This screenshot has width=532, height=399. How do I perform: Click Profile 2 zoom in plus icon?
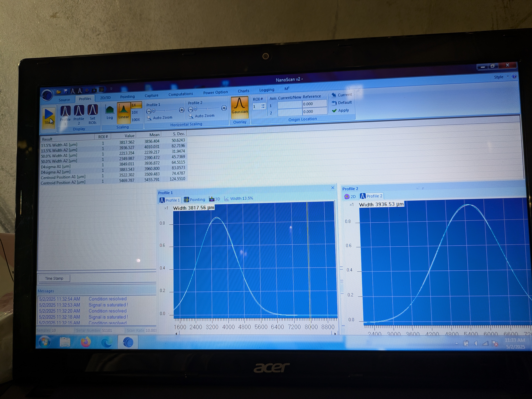(x=224, y=108)
